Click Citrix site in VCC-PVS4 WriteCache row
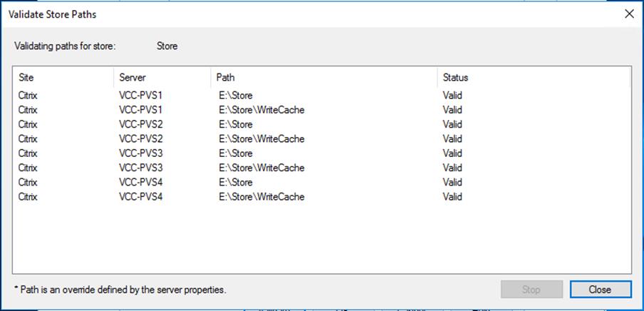Image resolution: width=644 pixels, height=311 pixels. [x=28, y=197]
